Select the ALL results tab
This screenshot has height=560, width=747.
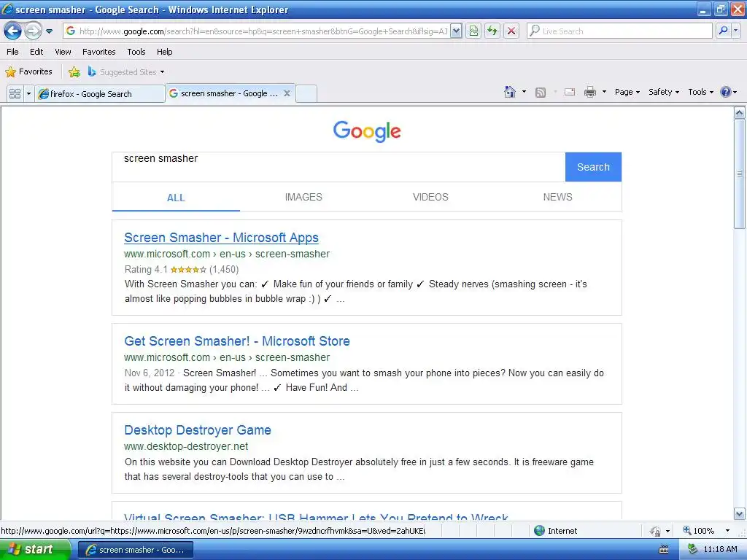coord(176,198)
